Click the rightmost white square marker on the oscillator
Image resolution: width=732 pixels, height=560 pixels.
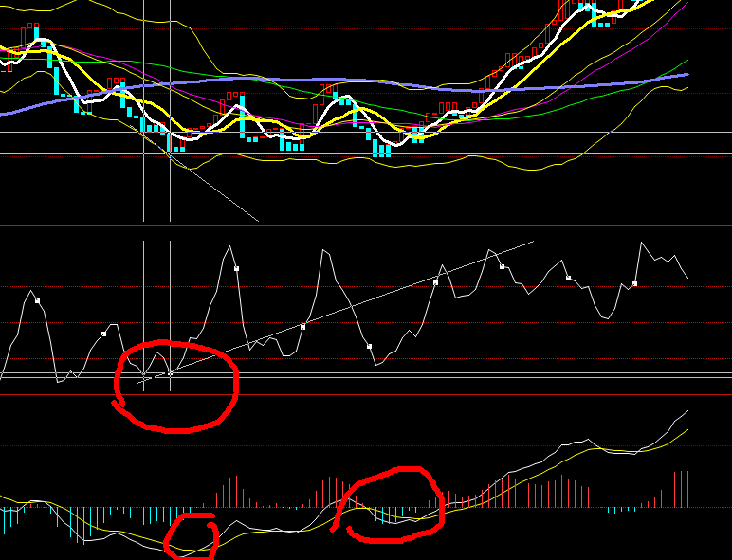[635, 283]
